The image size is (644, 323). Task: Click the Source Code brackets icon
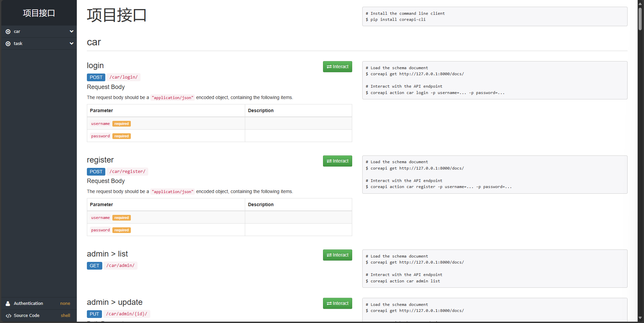coord(8,316)
